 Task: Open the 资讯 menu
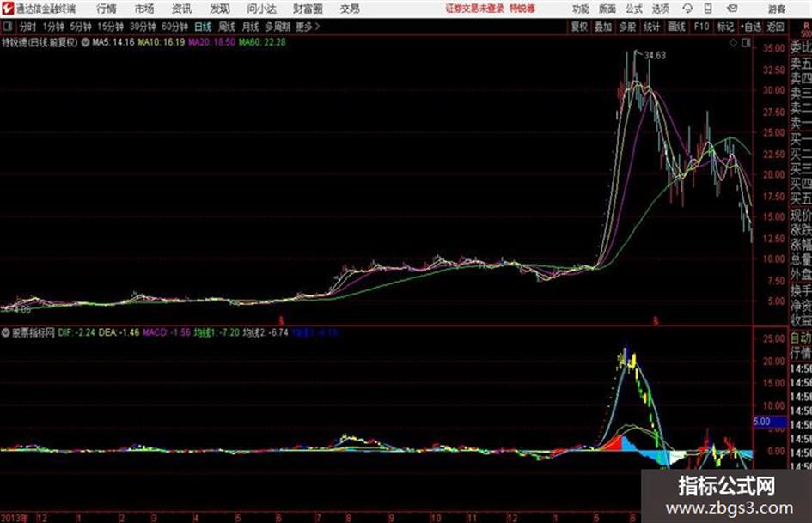(x=182, y=9)
